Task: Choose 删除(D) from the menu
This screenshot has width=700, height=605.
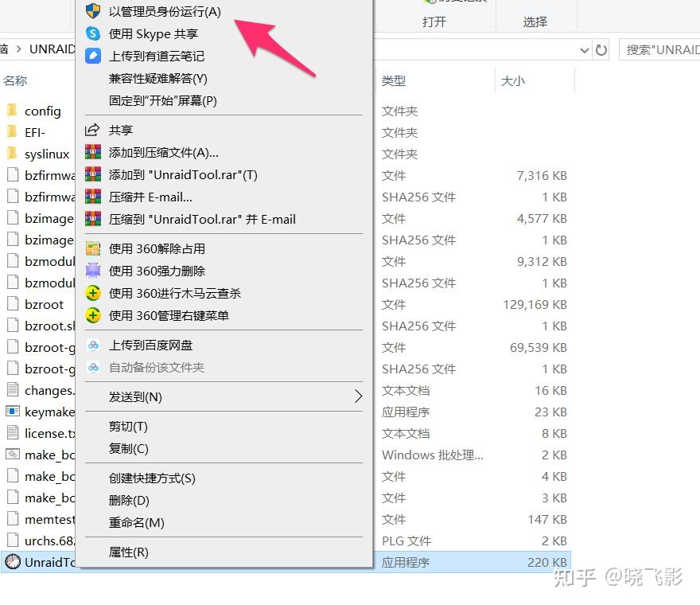Action: click(x=129, y=501)
